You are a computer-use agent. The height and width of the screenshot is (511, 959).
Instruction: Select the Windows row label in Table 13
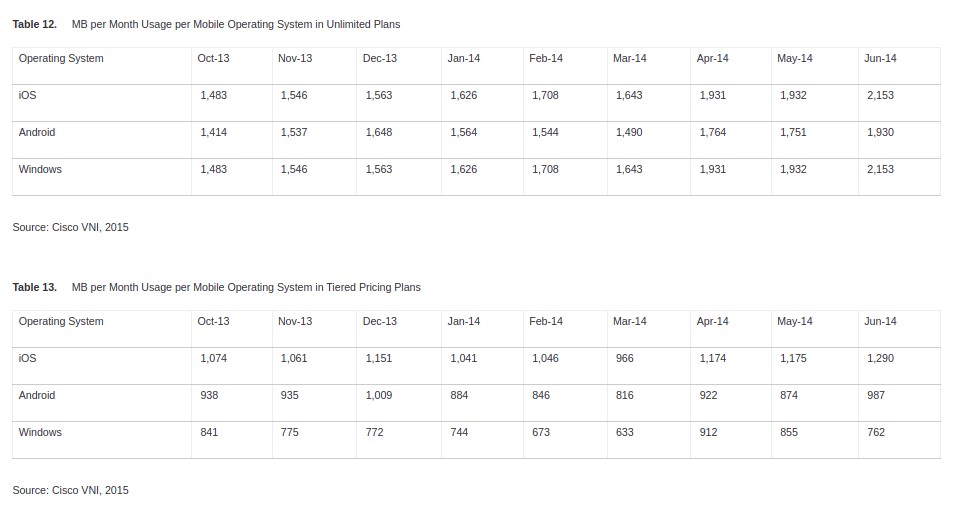coord(40,432)
